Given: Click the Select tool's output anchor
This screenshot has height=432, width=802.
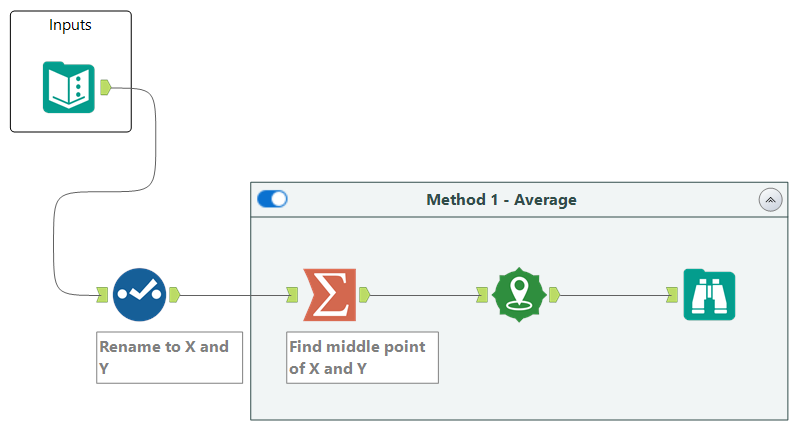Looking at the screenshot, I should pyautogui.click(x=173, y=294).
